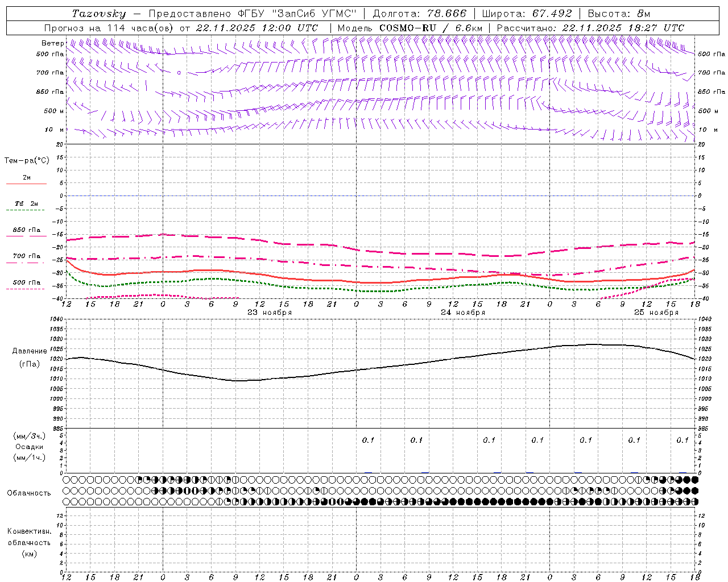Click the "Давление" pressure panel label

(30, 351)
